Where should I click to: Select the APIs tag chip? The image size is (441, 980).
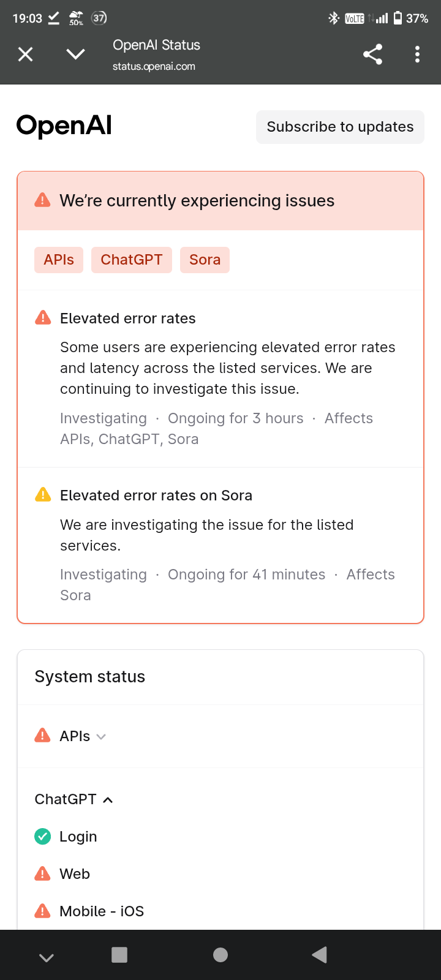(59, 260)
